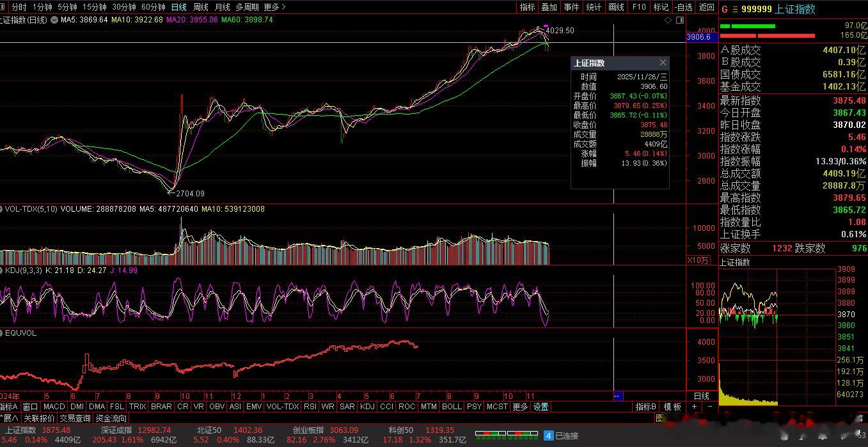
Task: Click 北证50 in the status bar
Action: point(209,430)
